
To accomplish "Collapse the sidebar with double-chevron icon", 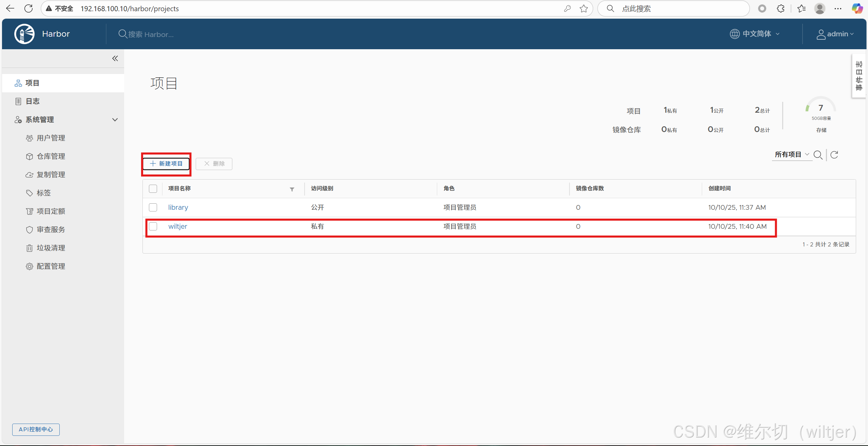I will pyautogui.click(x=115, y=58).
